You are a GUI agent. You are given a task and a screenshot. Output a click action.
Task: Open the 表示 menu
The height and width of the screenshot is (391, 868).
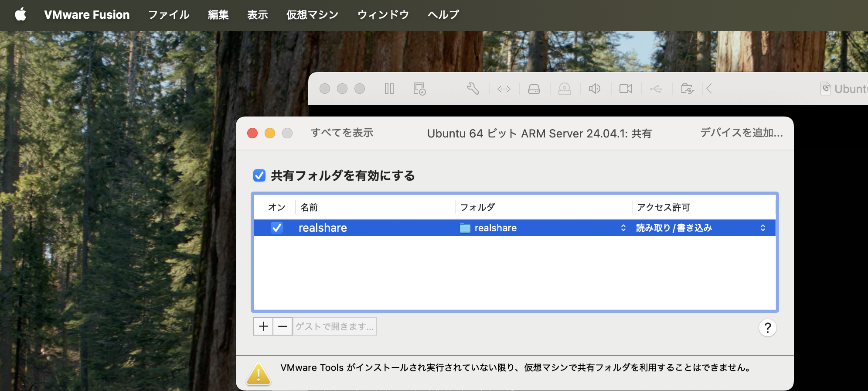258,15
